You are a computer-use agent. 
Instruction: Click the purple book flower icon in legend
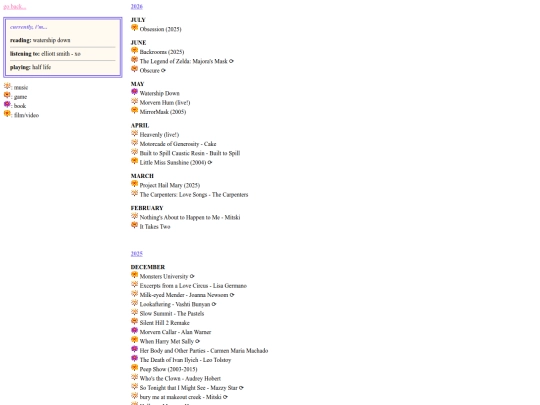pos(7,104)
